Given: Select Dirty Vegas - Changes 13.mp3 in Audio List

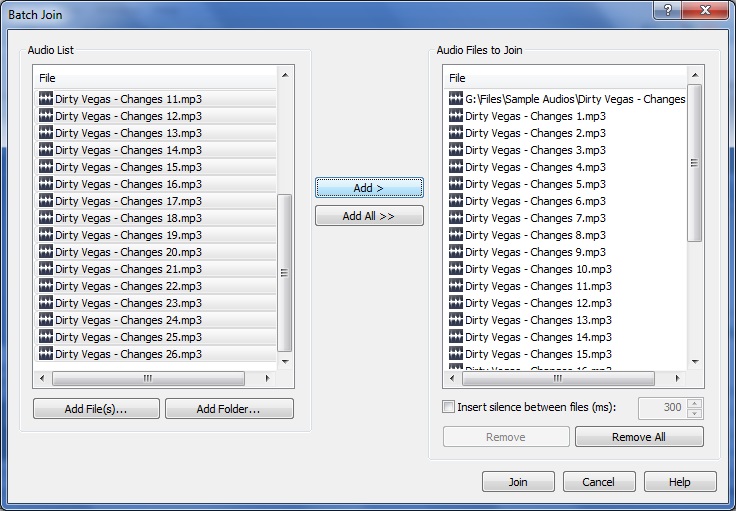Looking at the screenshot, I should [x=155, y=133].
